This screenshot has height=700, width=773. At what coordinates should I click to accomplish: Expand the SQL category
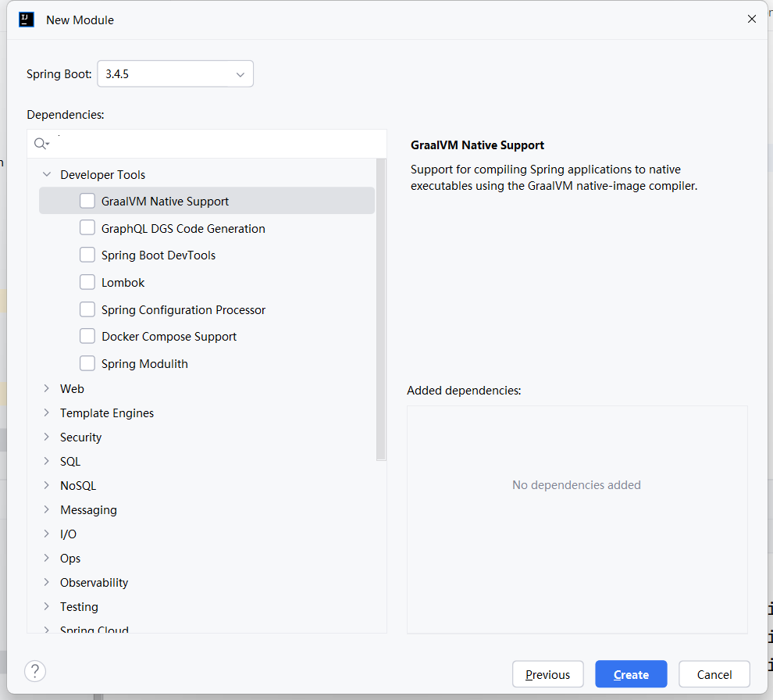pos(46,461)
